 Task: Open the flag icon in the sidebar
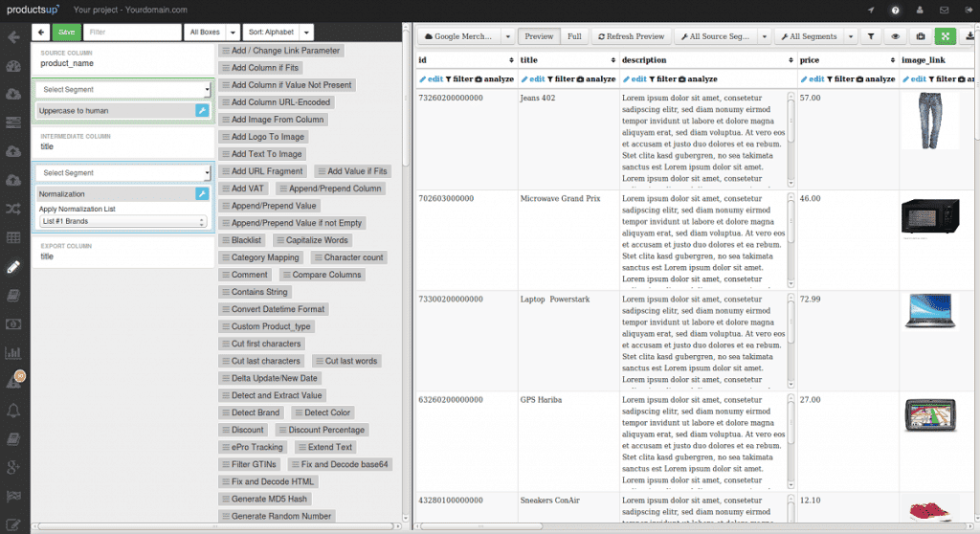(x=13, y=496)
